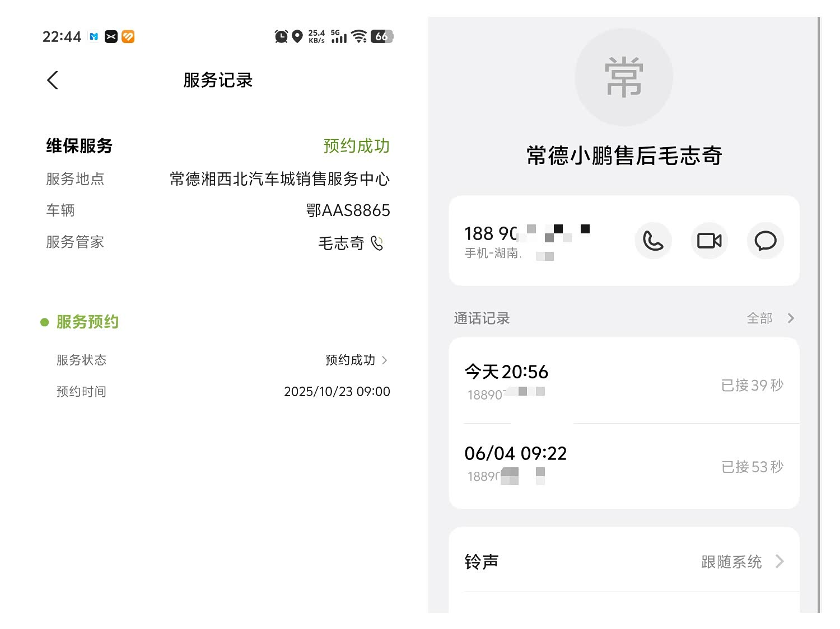
Task: Tap the Wi-Fi status bar icon
Action: (360, 36)
